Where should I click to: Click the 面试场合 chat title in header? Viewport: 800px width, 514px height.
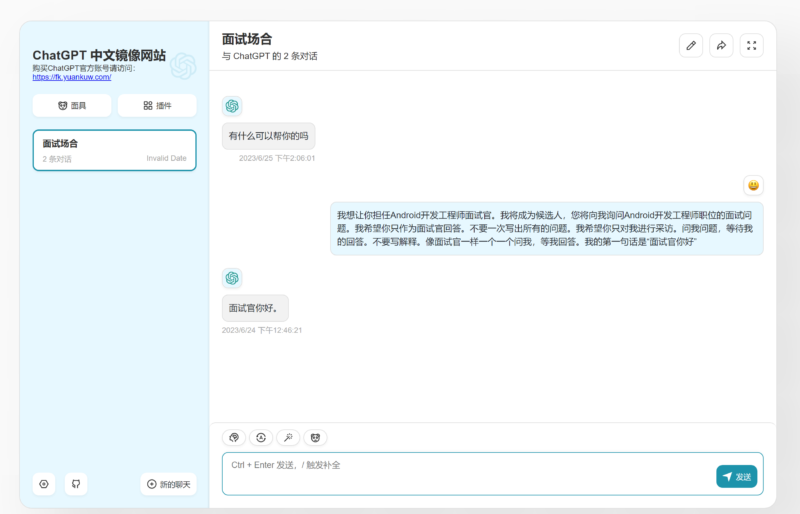[x=246, y=39]
